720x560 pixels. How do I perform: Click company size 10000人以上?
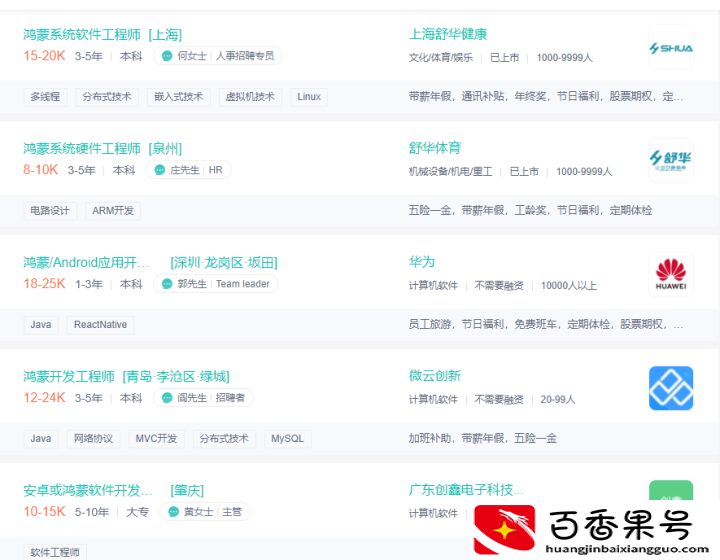569,286
